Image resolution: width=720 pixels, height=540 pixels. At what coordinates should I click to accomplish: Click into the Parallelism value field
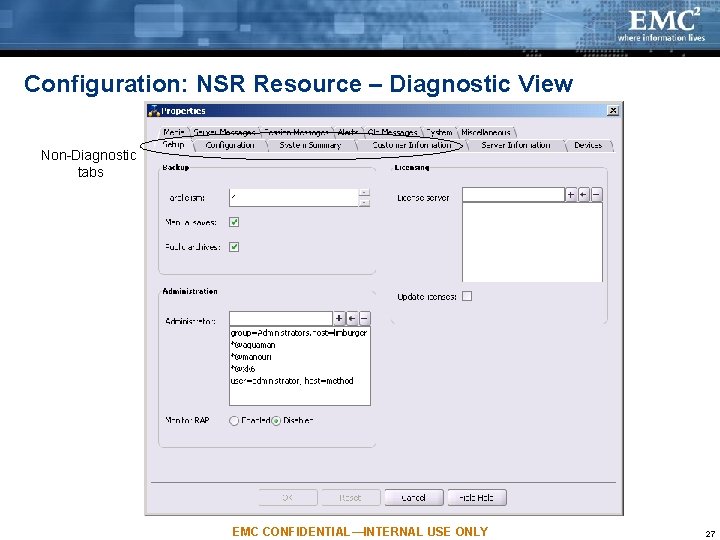click(293, 197)
